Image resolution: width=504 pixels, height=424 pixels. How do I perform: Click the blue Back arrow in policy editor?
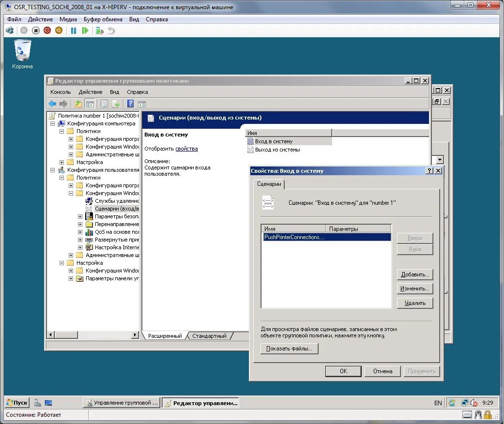tap(52, 104)
